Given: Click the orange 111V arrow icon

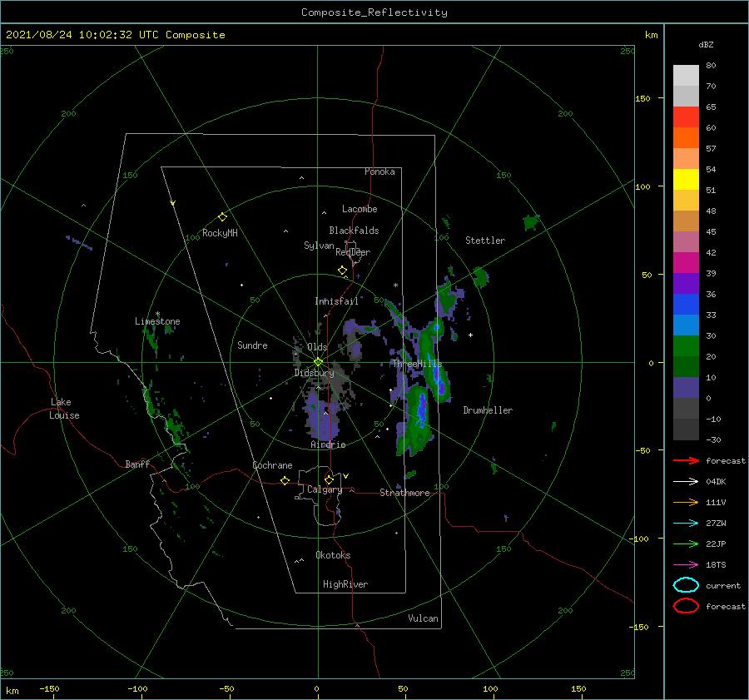Looking at the screenshot, I should click(x=686, y=502).
